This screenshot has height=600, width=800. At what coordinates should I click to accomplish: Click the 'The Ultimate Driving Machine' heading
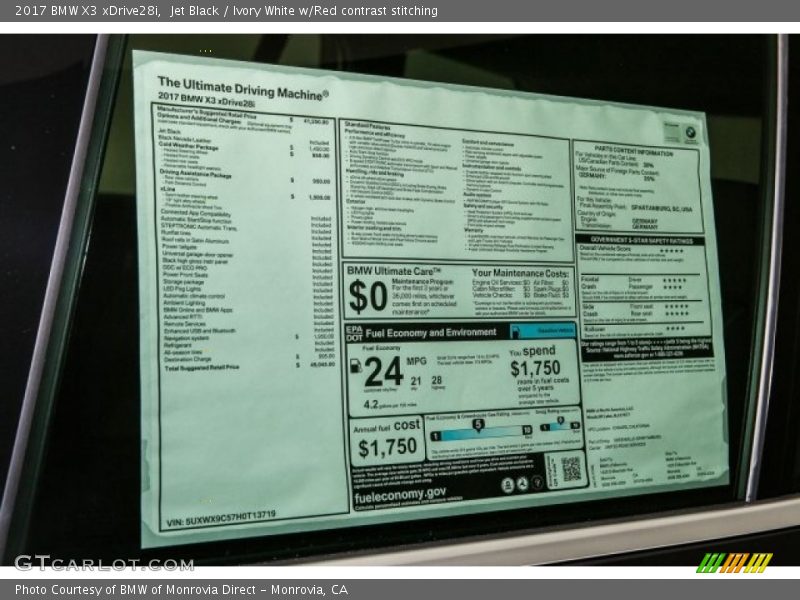[x=243, y=89]
